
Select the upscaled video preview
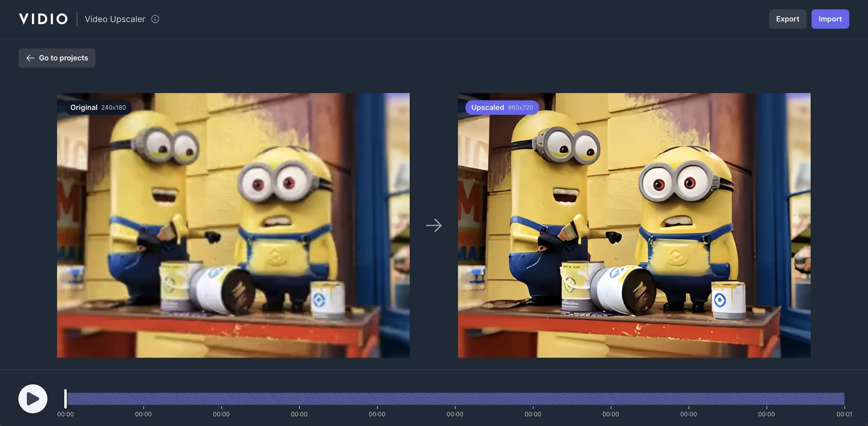(634, 225)
